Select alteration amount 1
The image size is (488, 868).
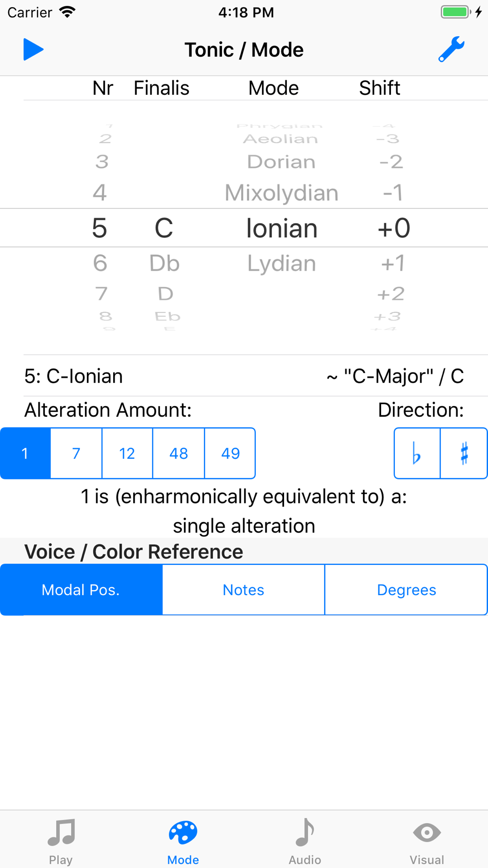(25, 454)
